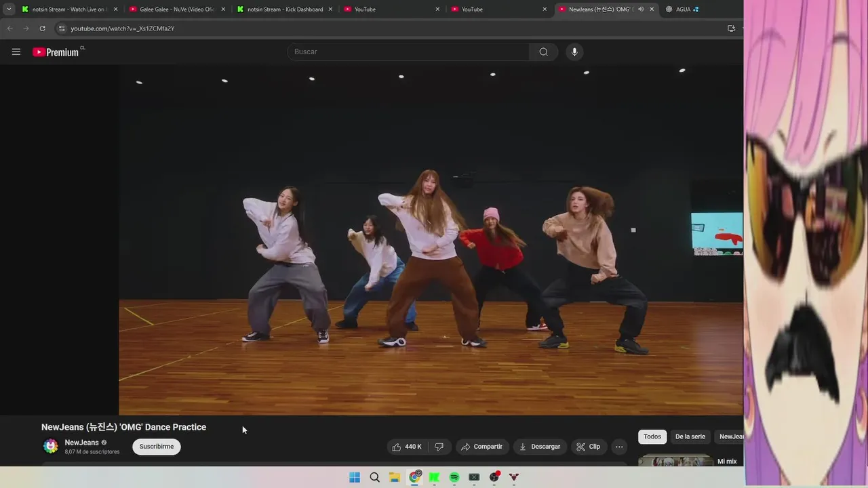The height and width of the screenshot is (488, 868).
Task: Click the dance practice video player
Action: pyautogui.click(x=431, y=241)
